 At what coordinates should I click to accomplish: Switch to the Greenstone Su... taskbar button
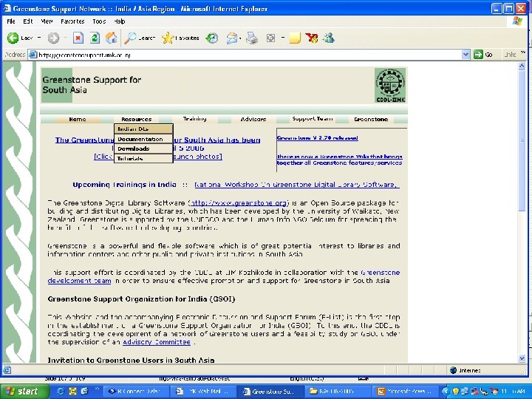point(270,391)
